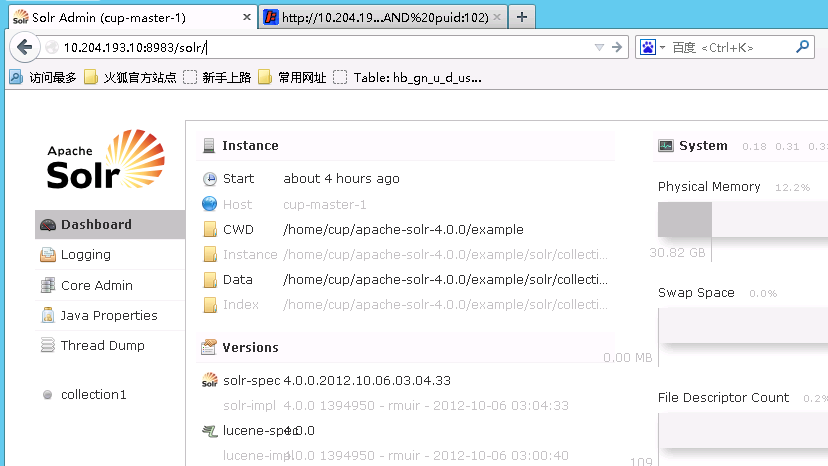Open Thread Dump page
The width and height of the screenshot is (828, 466).
pos(110,346)
